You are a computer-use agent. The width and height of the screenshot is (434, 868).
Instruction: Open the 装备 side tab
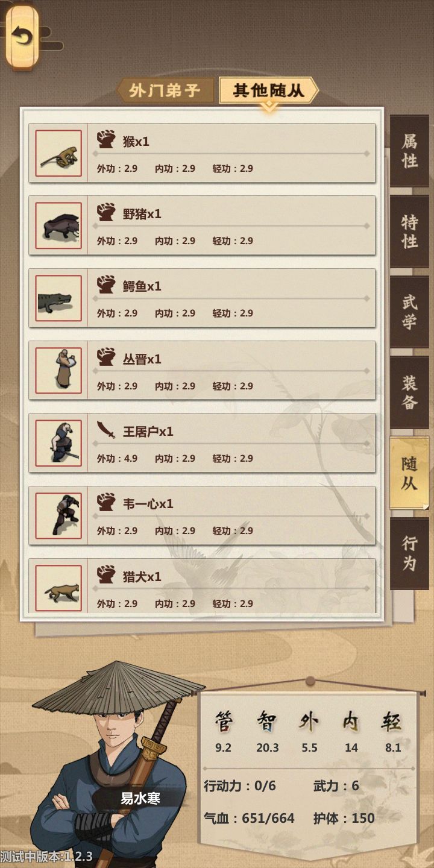[x=410, y=392]
